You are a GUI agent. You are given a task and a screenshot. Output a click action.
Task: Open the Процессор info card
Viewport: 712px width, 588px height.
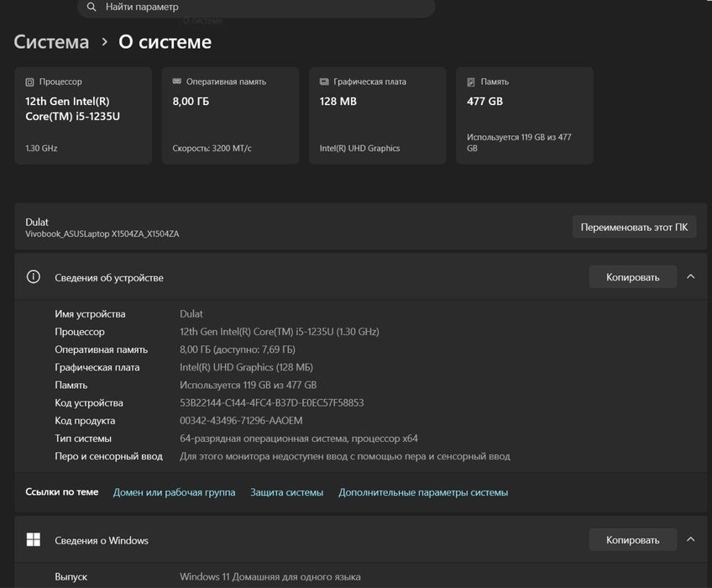[x=83, y=115]
